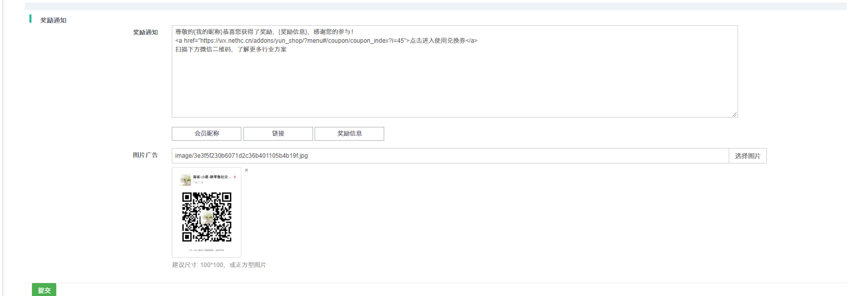
Task: Click the coupon link line in textarea
Action: [326, 41]
